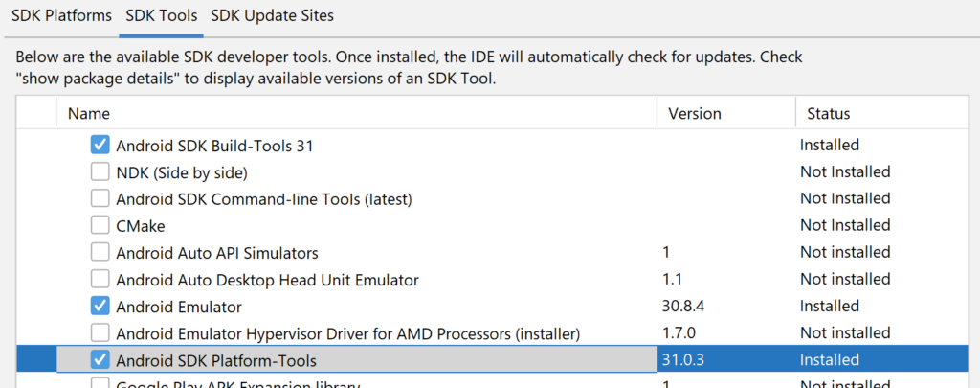Open the SDK Update Sites tab
This screenshot has width=980, height=388.
pyautogui.click(x=272, y=15)
